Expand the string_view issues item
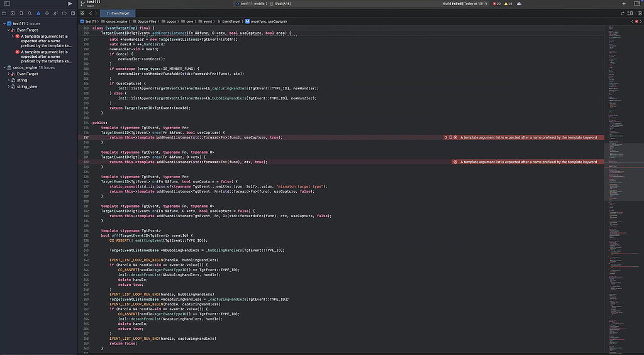 pos(9,87)
